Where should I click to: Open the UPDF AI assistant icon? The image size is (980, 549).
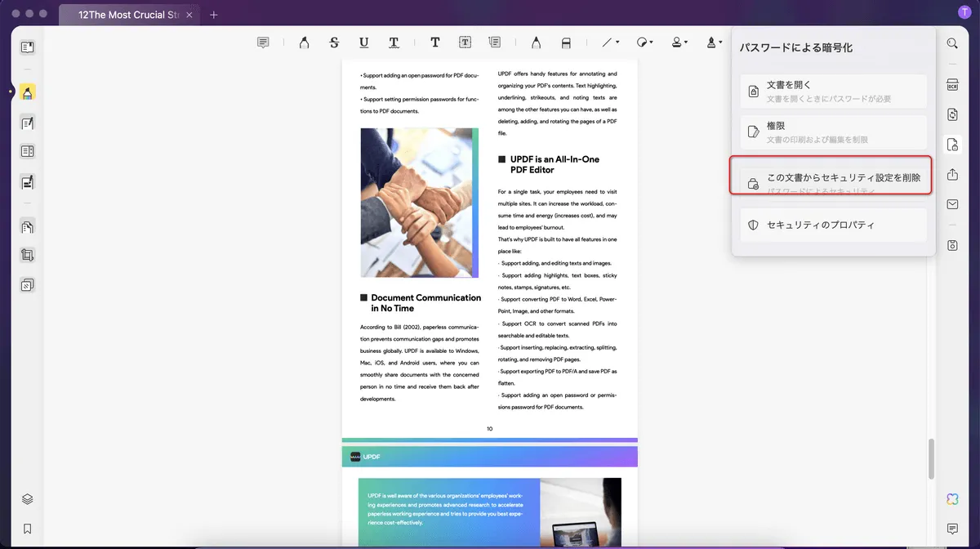(952, 499)
